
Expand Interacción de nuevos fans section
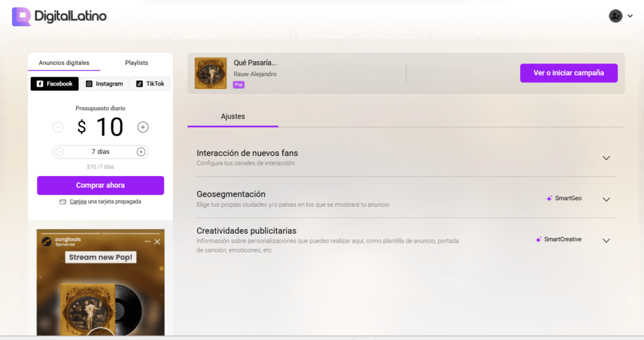[x=606, y=158]
